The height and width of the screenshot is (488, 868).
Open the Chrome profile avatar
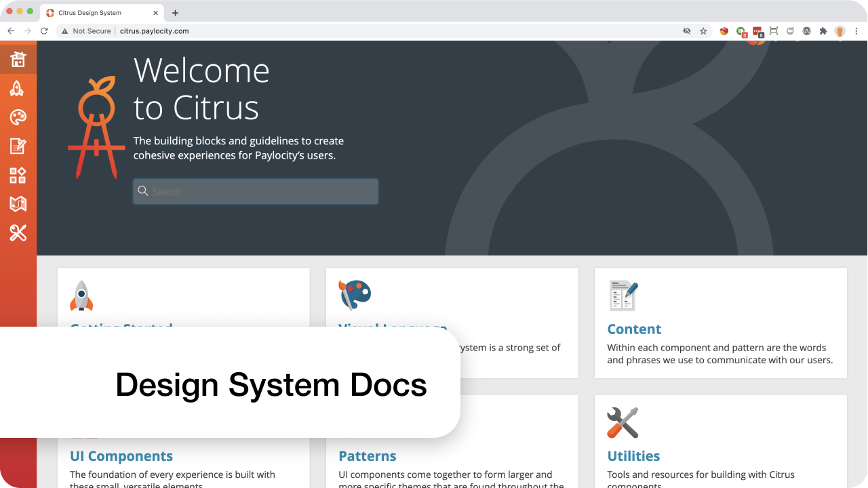(840, 31)
